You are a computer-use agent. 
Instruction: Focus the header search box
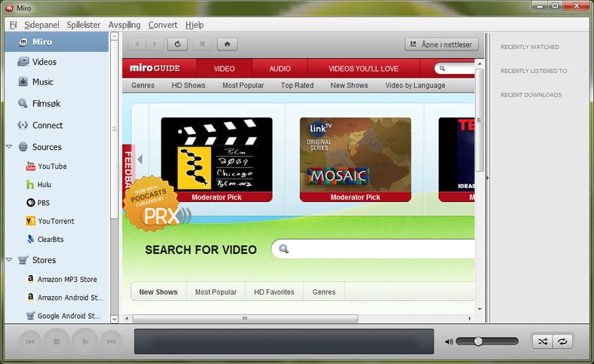point(455,69)
